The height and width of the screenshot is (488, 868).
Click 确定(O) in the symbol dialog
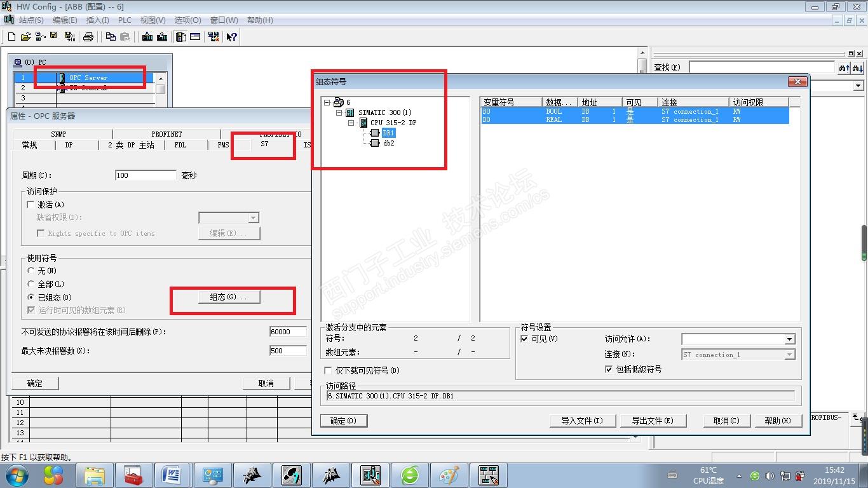344,421
